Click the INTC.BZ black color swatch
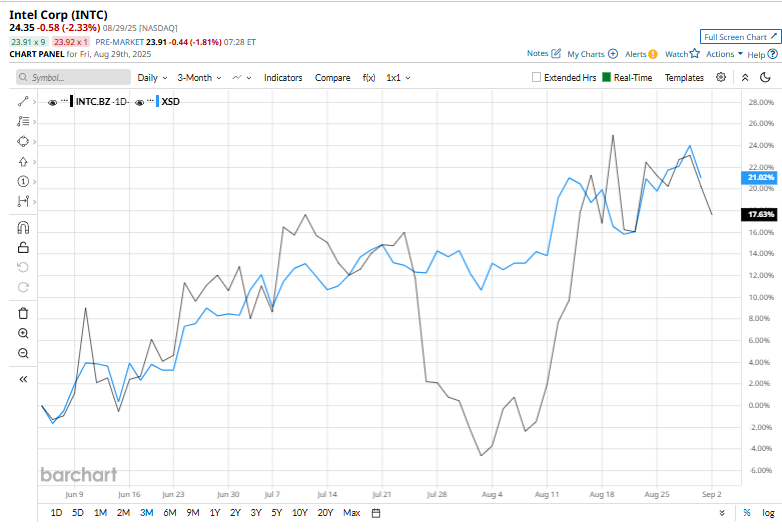782x530 pixels. tap(72, 102)
